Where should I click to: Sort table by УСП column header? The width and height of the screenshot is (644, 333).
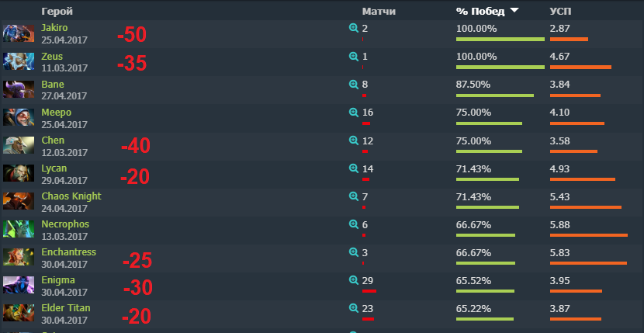(561, 12)
